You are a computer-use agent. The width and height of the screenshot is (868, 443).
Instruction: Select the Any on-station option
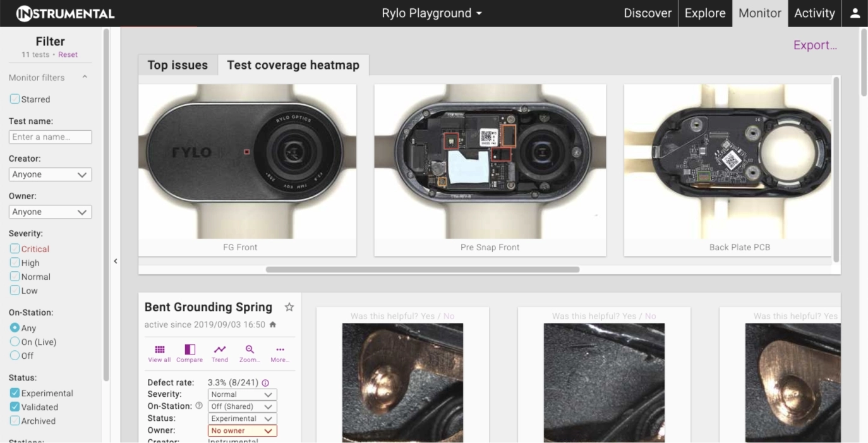pos(15,328)
